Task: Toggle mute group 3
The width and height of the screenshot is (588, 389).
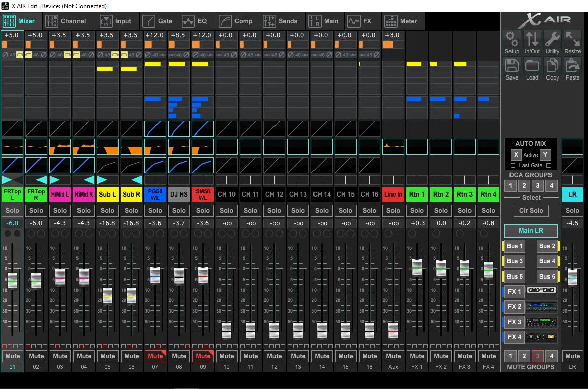Action: click(x=538, y=356)
